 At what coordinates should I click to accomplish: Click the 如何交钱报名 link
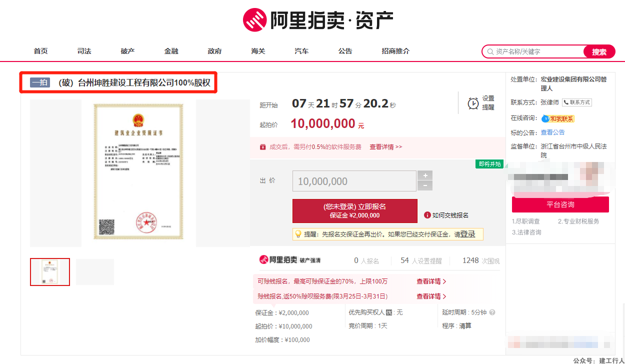(450, 215)
